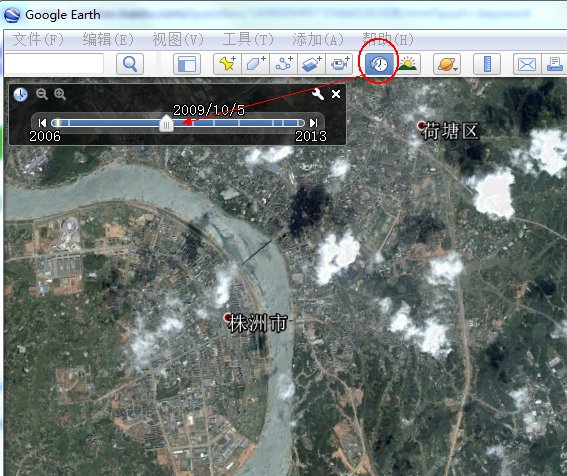
Task: Open planet switcher dropdown icon
Action: (447, 64)
